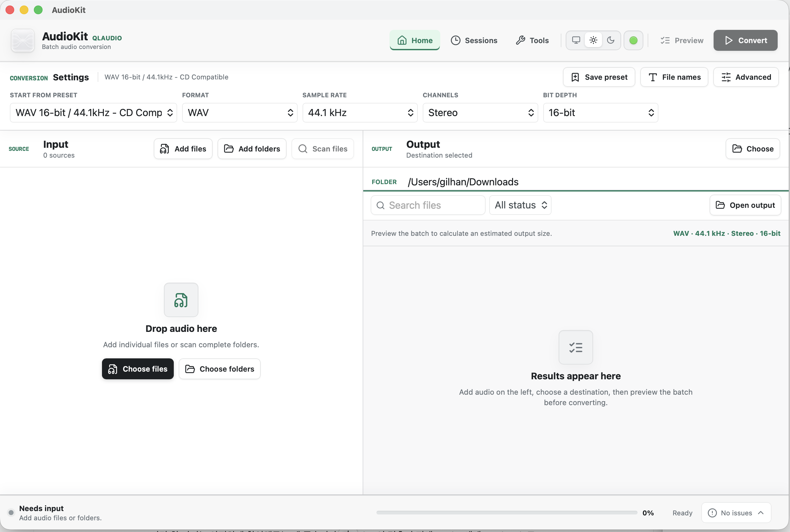Open the Sample rate dropdown
Image resolution: width=790 pixels, height=532 pixels.
(x=360, y=113)
